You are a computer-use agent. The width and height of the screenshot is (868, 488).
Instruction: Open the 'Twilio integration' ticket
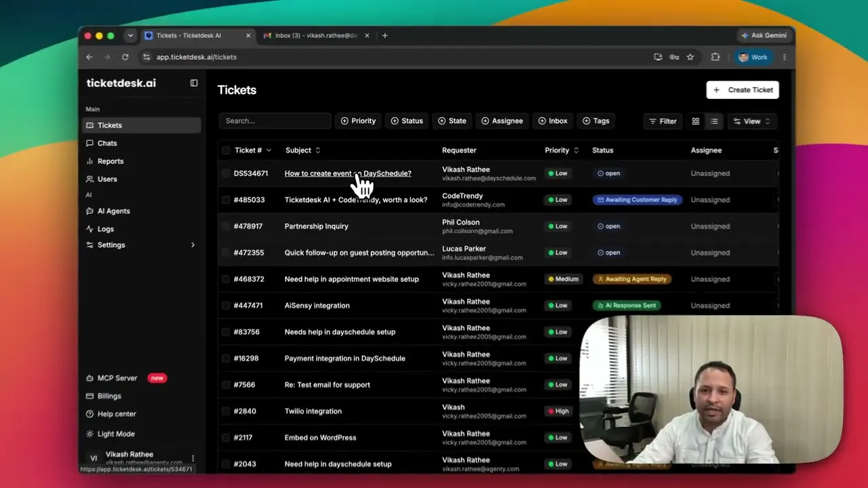pos(313,411)
